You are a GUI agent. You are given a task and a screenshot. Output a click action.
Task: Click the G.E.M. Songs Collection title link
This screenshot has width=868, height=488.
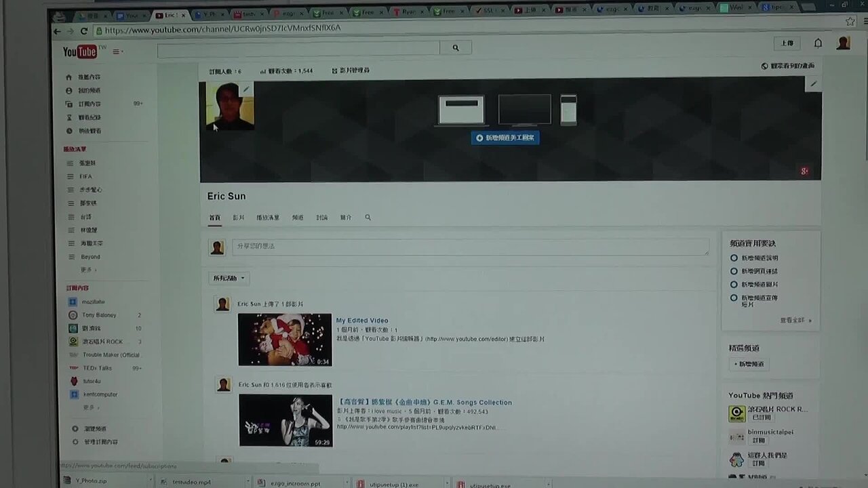point(425,403)
